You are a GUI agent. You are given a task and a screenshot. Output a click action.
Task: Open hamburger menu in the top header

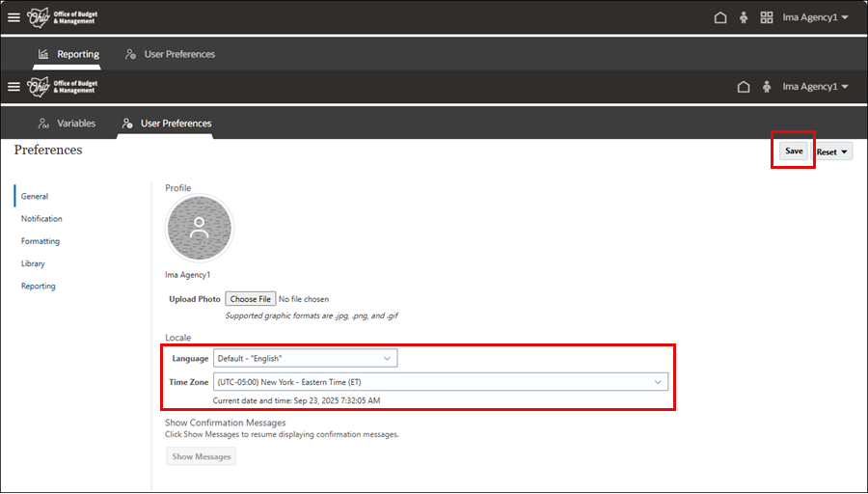pyautogui.click(x=14, y=17)
